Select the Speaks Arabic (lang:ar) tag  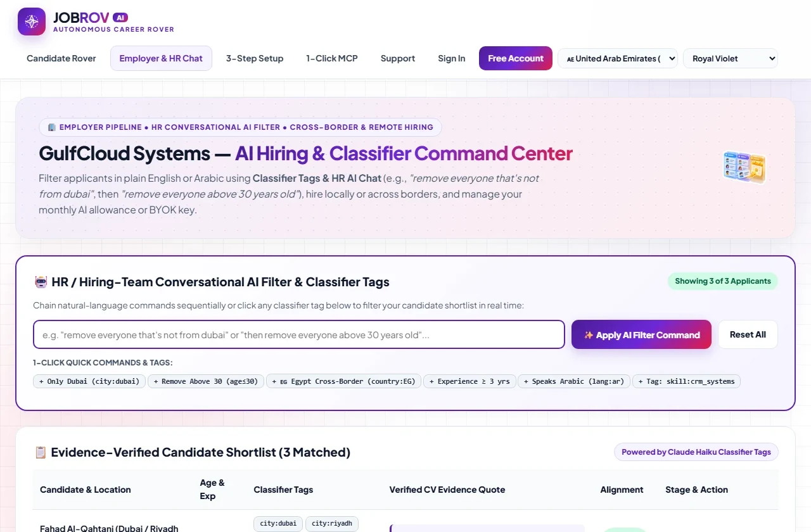coord(574,381)
